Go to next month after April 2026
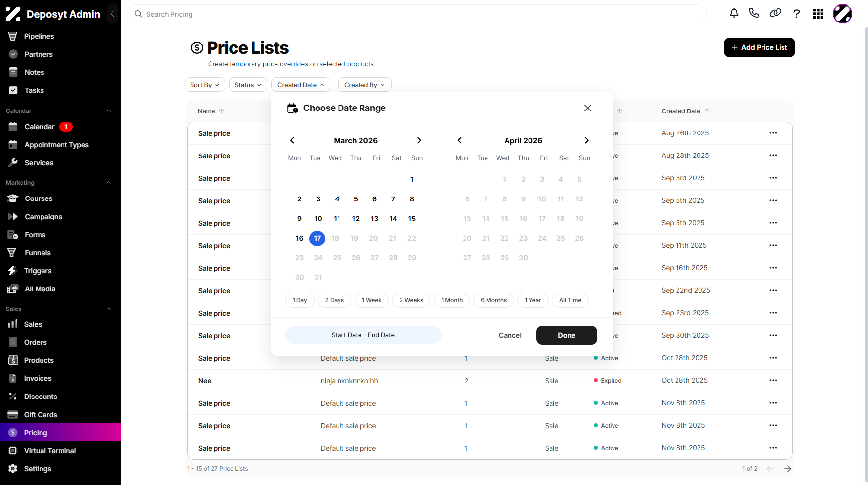868x485 pixels. (x=587, y=140)
